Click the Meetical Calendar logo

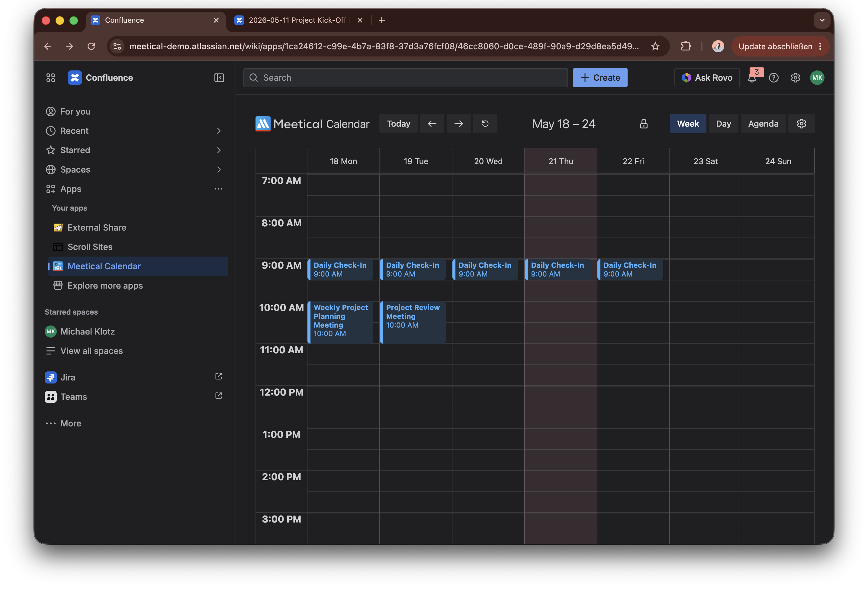(312, 124)
